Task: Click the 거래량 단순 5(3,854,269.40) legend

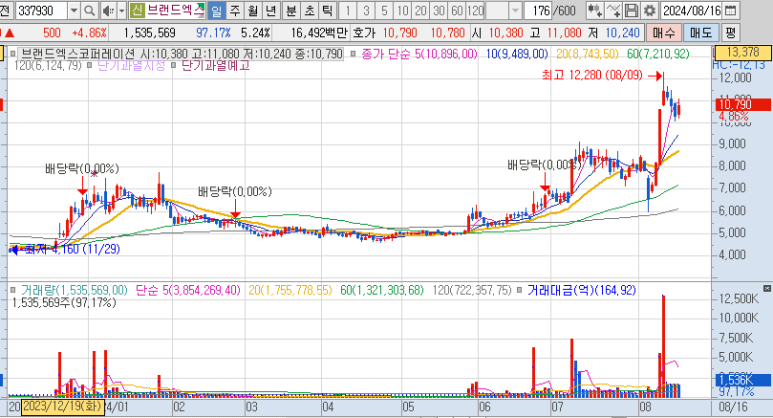Action: tap(188, 290)
